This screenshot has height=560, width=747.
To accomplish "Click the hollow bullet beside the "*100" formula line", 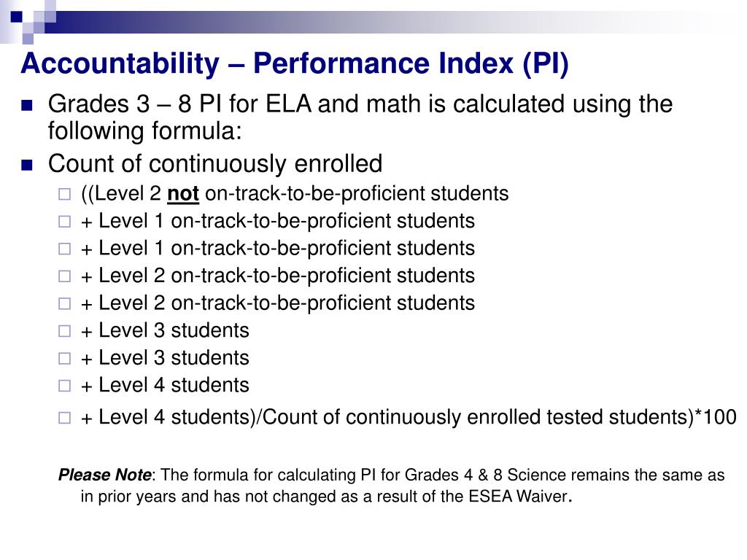I will tap(64, 418).
